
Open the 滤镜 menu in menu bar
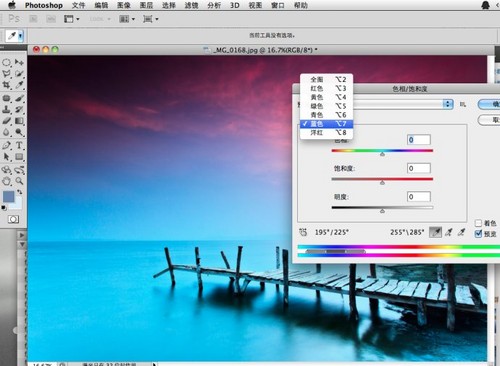tap(192, 5)
